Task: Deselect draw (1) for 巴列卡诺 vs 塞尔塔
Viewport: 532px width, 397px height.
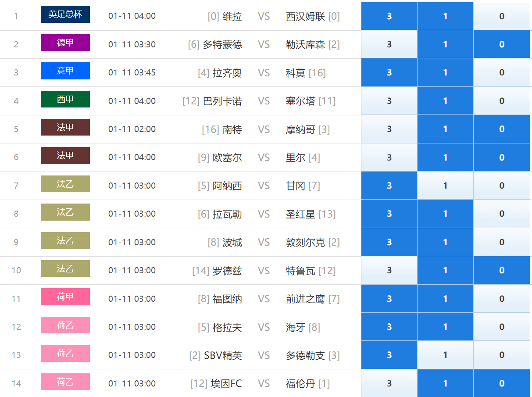Action: point(445,101)
